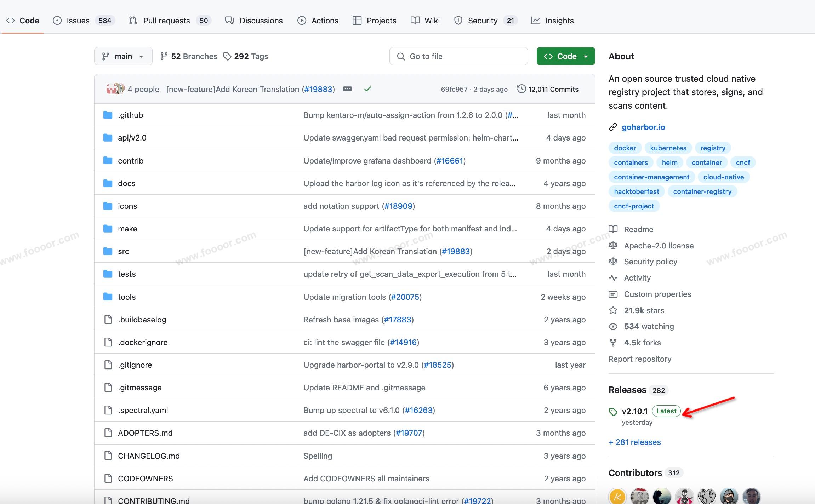Open the src folder icon
The width and height of the screenshot is (815, 504).
click(108, 251)
